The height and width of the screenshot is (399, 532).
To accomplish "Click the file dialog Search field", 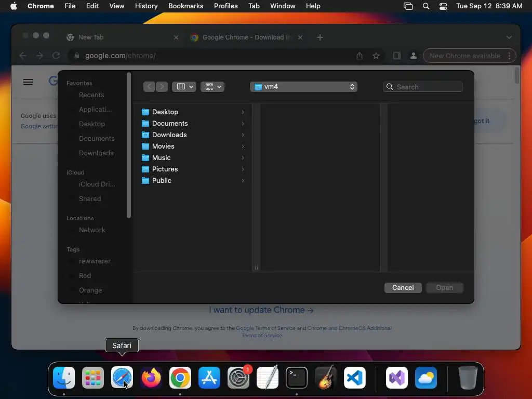I will [423, 87].
